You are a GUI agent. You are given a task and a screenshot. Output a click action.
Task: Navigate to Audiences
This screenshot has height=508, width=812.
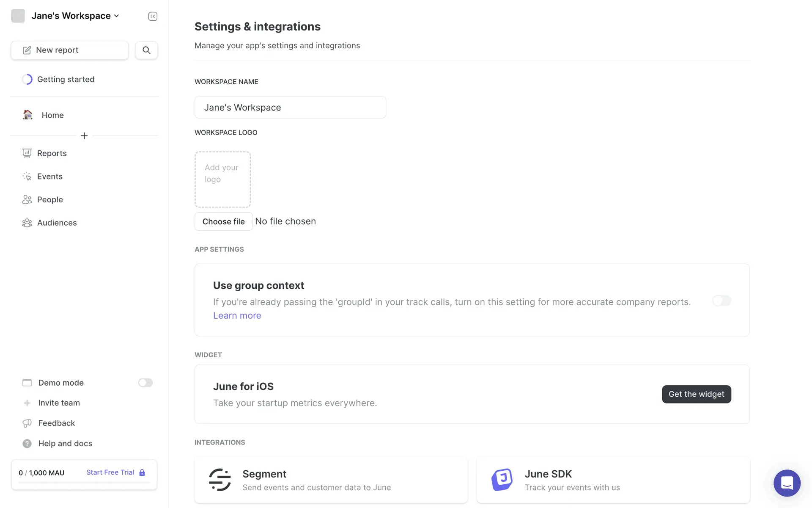[57, 223]
